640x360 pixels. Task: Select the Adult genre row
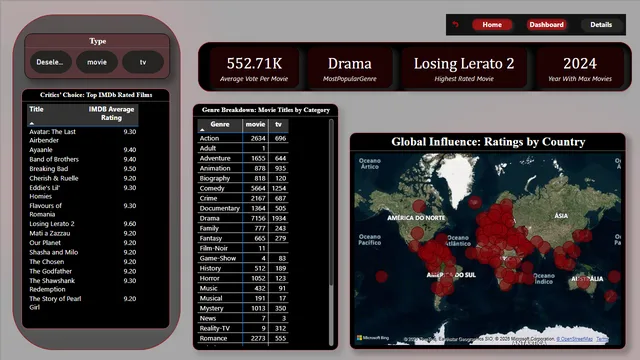pyautogui.click(x=243, y=148)
